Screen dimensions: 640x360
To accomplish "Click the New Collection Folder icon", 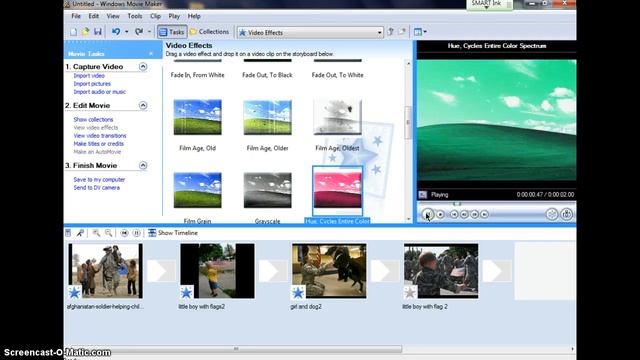I will click(402, 32).
